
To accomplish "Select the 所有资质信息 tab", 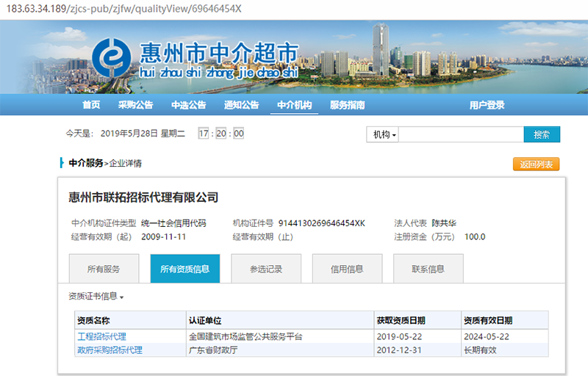I will click(184, 269).
